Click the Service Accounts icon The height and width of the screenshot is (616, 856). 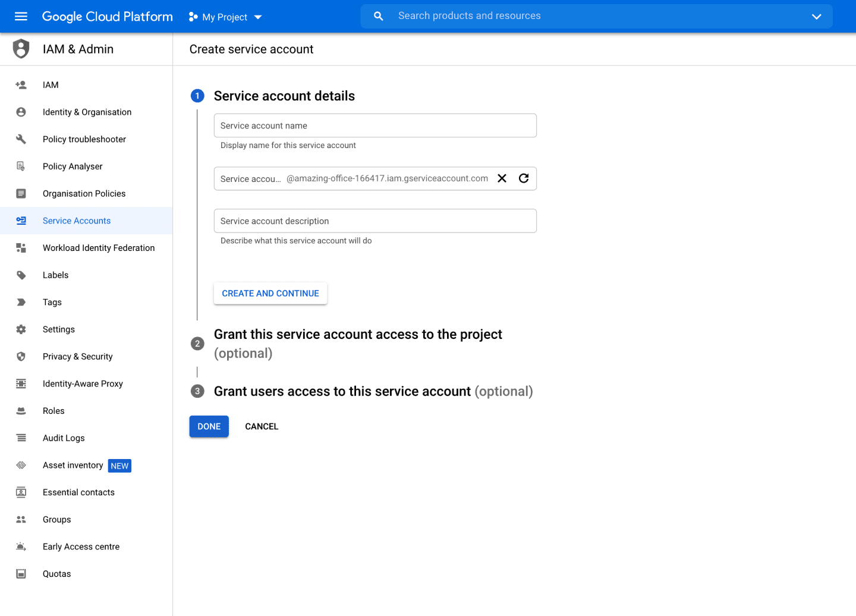click(21, 221)
